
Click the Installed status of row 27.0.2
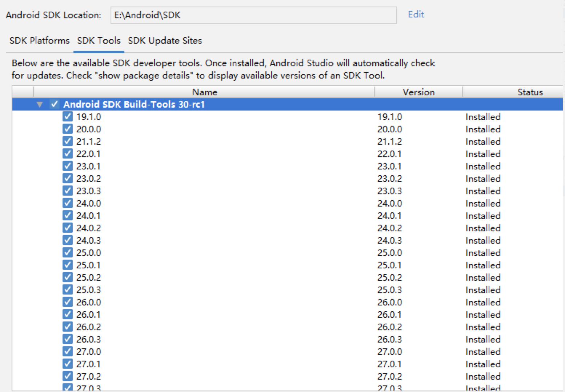tap(483, 376)
